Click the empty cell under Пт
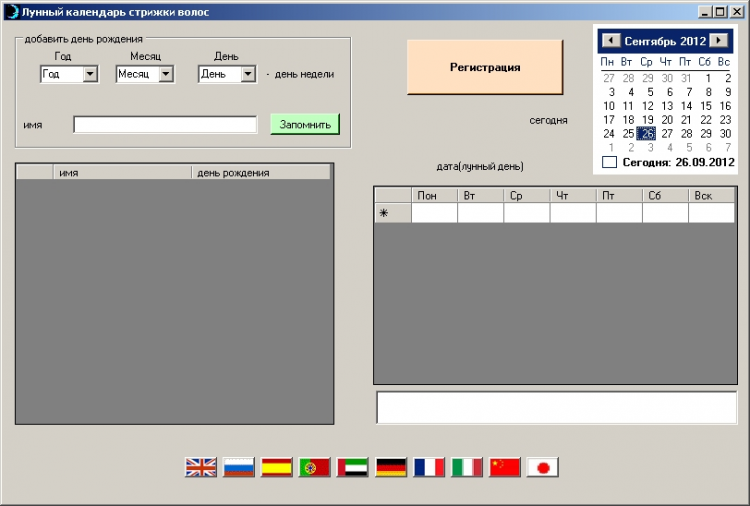Viewport: 750px width, 506px height. pos(619,213)
